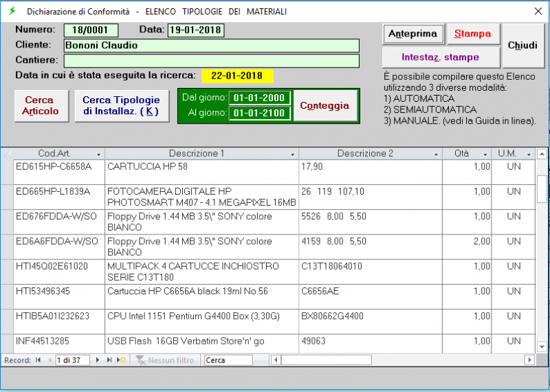Expand the U.M. column dropdown arrow

pyautogui.click(x=529, y=154)
